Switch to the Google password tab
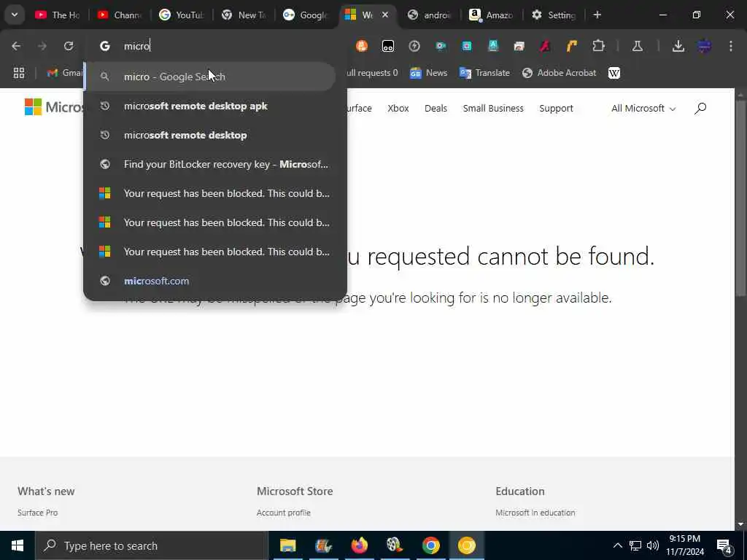Screen dimensions: 747x560 pyautogui.click(x=305, y=15)
